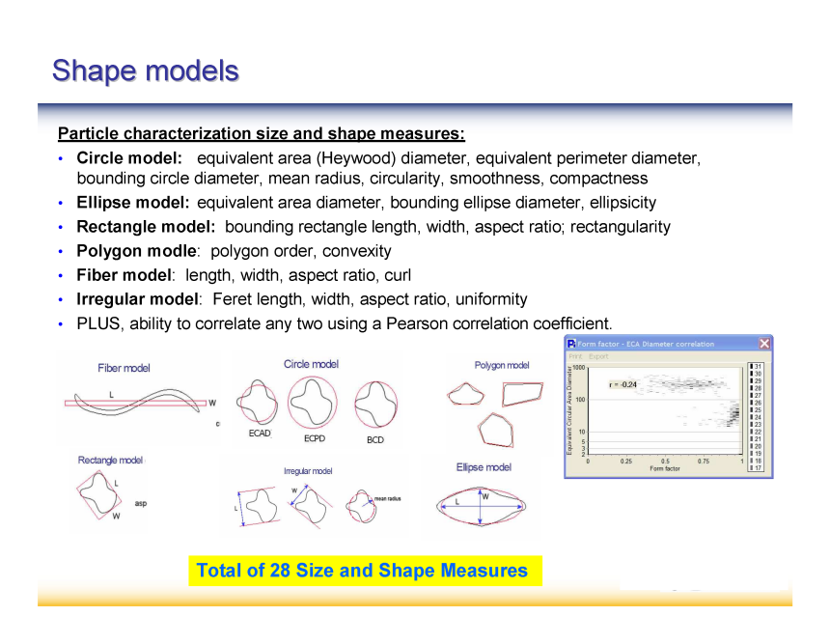Click the Total of 28 Size banner
The height and width of the screenshot is (644, 830).
pyautogui.click(x=363, y=571)
